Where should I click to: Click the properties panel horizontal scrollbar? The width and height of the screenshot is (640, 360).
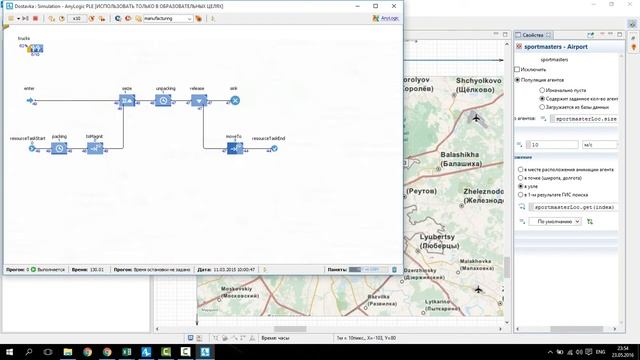coord(576,329)
